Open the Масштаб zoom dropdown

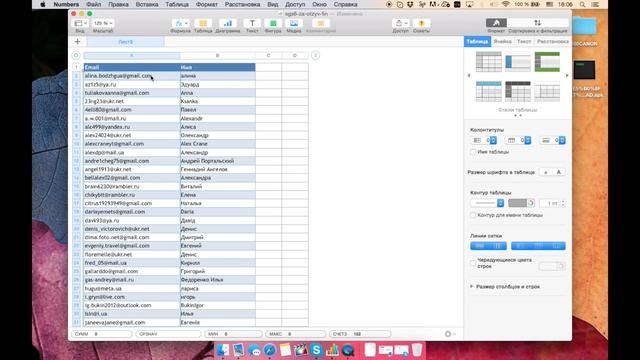click(x=103, y=23)
